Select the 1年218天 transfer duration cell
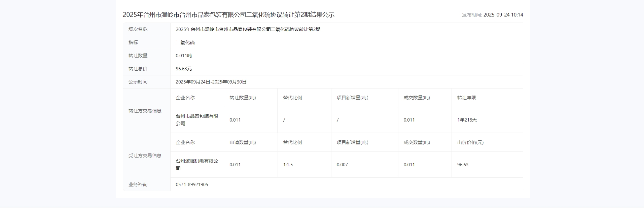Screen dimensions: 644x208 (467, 120)
